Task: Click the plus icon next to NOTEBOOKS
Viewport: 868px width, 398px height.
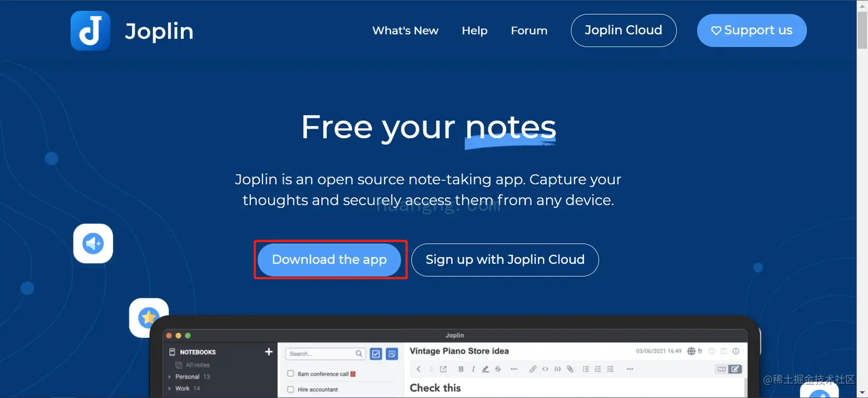Action: [x=269, y=352]
